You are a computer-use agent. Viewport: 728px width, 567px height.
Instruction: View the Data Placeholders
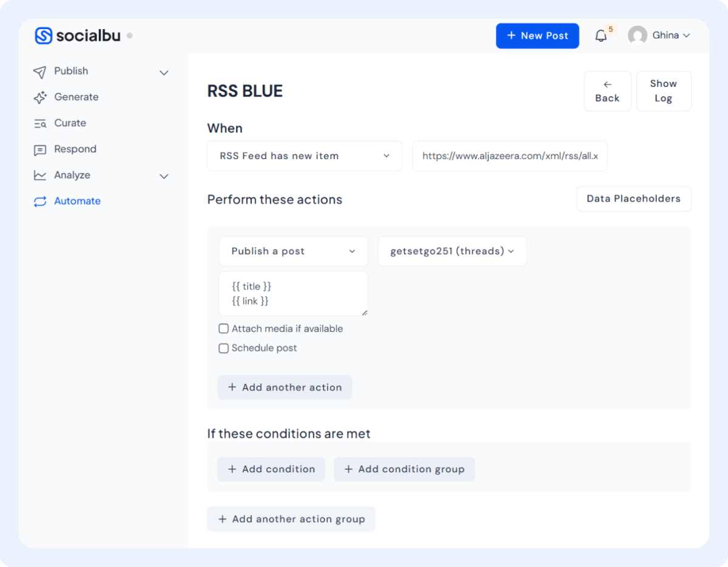pyautogui.click(x=633, y=199)
